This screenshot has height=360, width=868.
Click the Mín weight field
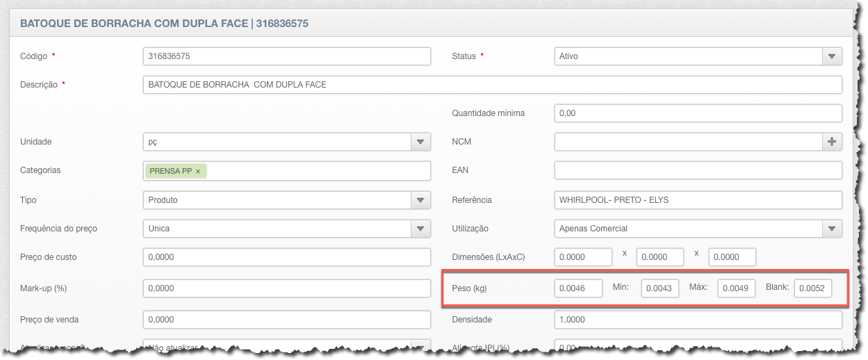click(660, 288)
